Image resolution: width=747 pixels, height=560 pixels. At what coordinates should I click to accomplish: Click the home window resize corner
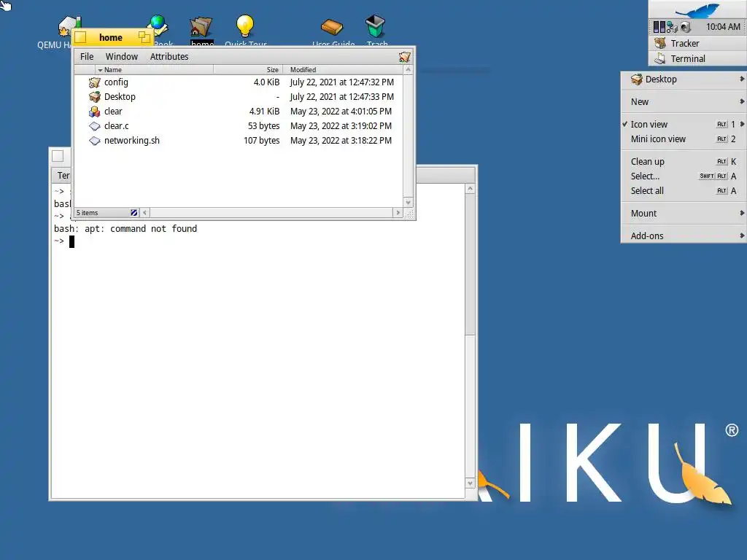pyautogui.click(x=409, y=214)
